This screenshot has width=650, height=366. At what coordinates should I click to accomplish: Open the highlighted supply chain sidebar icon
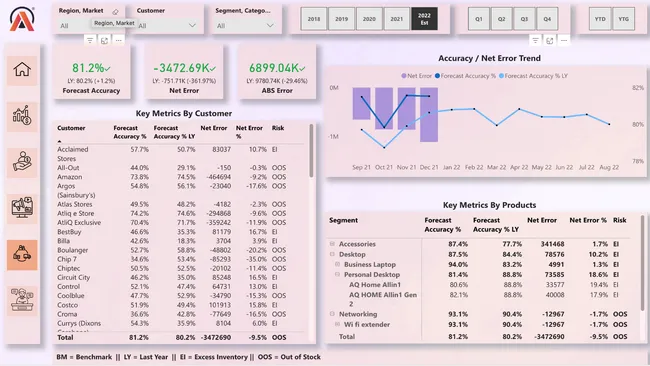22,254
